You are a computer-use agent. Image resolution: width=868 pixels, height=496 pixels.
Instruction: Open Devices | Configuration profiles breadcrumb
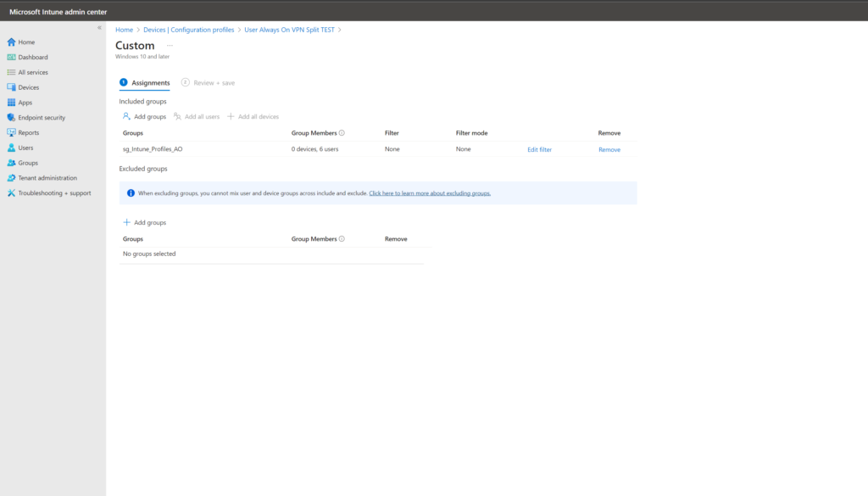point(189,30)
